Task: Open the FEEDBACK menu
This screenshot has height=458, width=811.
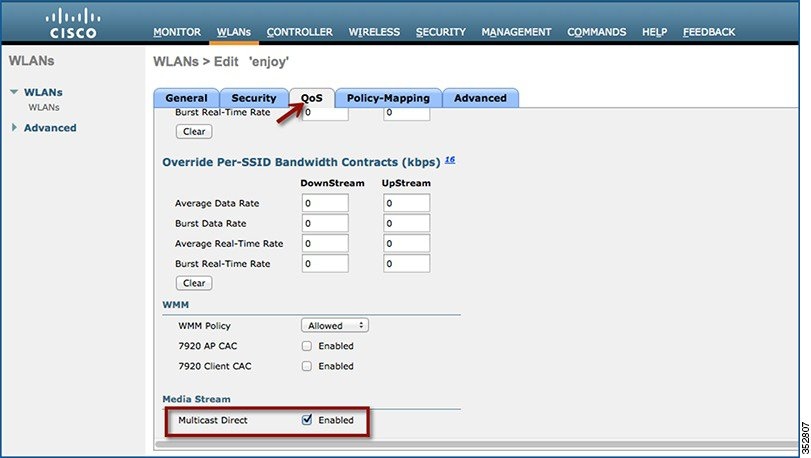Action: click(x=709, y=32)
